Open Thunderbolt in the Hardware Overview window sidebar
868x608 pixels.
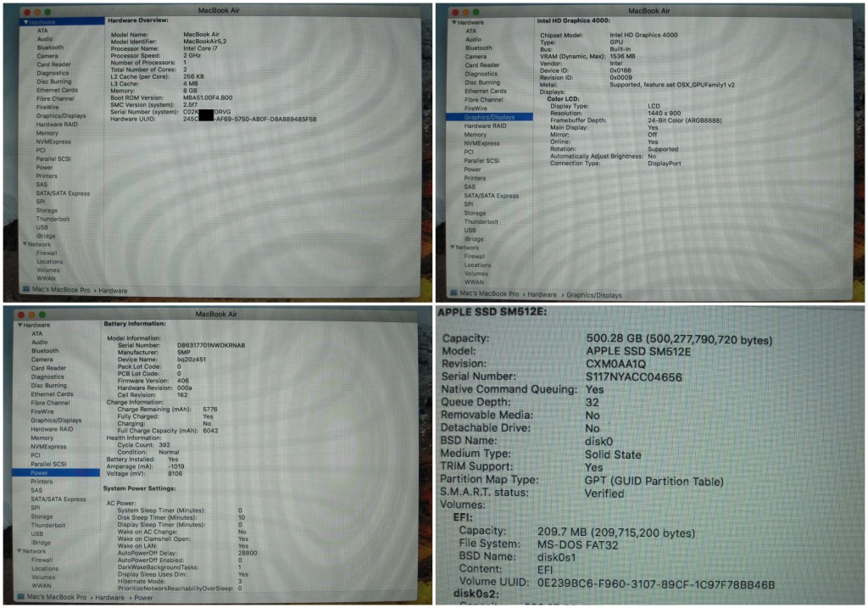click(x=53, y=219)
